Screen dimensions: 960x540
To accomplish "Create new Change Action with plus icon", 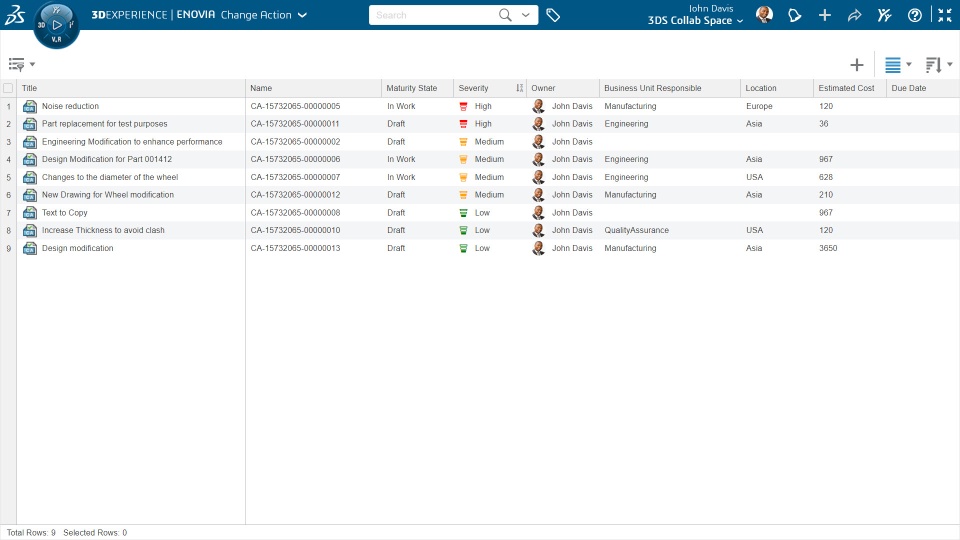I will pyautogui.click(x=857, y=65).
